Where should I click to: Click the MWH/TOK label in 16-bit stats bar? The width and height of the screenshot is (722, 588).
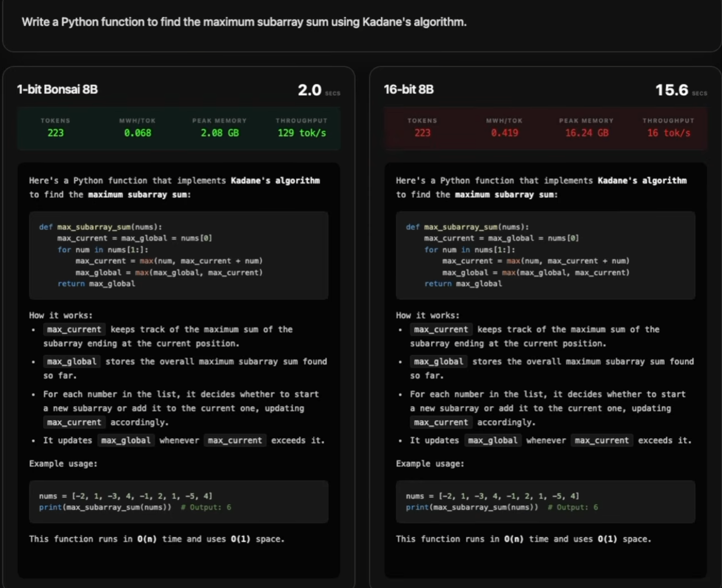pos(504,121)
